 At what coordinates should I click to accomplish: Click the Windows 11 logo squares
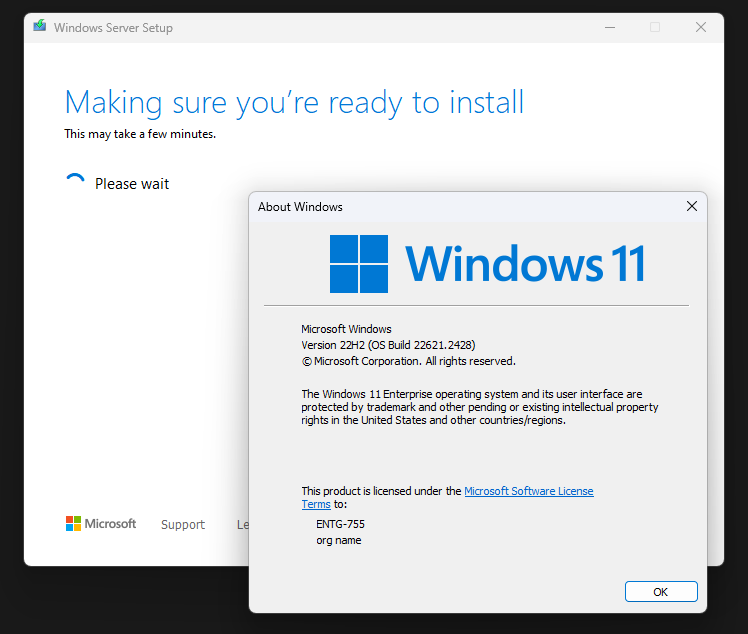tap(359, 264)
